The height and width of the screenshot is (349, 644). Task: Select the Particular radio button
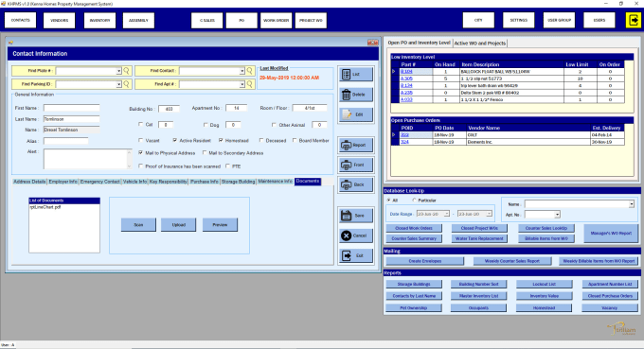pyautogui.click(x=414, y=201)
